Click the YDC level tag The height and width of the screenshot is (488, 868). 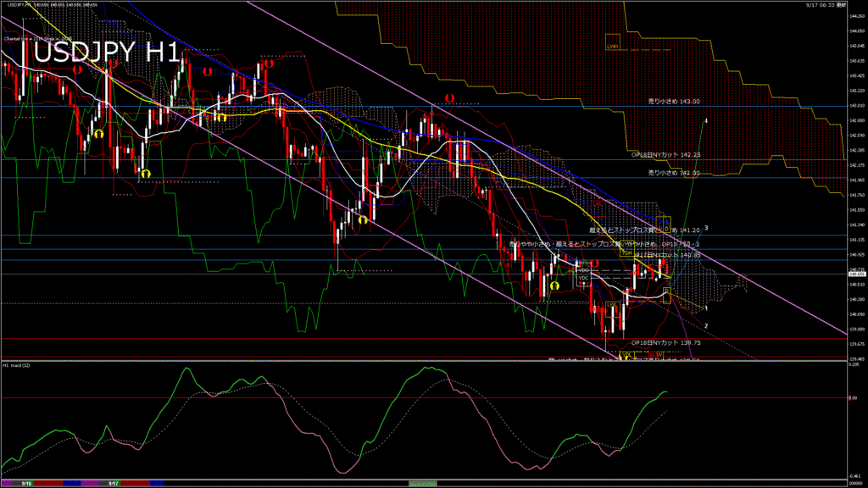click(x=583, y=277)
